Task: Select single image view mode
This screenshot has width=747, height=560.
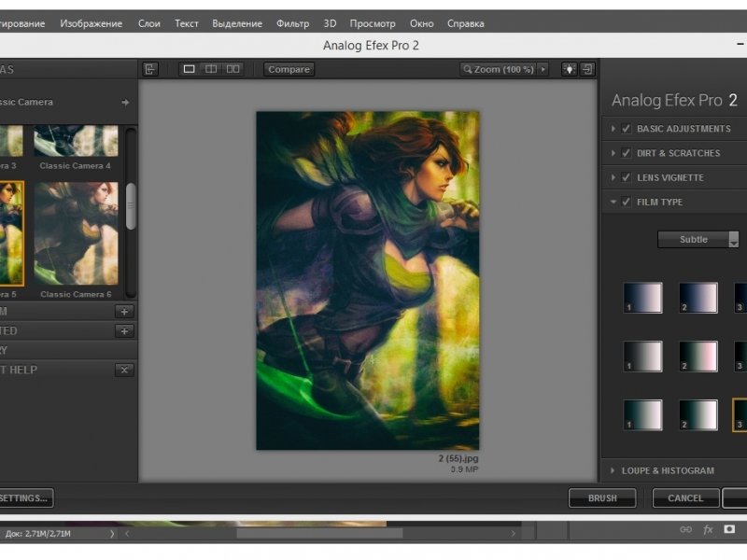Action: pos(190,69)
